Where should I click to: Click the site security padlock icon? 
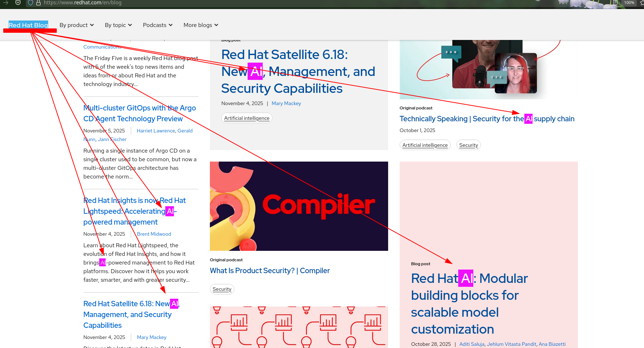38,3
